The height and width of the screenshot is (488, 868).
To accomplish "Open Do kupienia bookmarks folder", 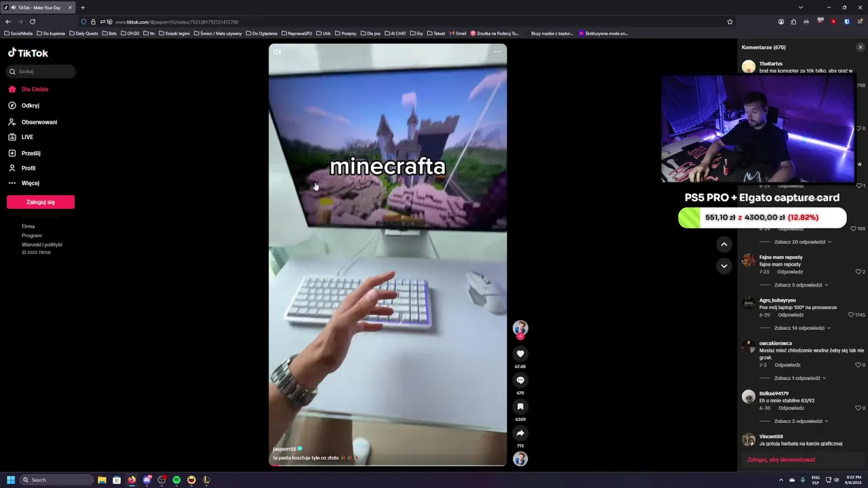I will coord(51,33).
